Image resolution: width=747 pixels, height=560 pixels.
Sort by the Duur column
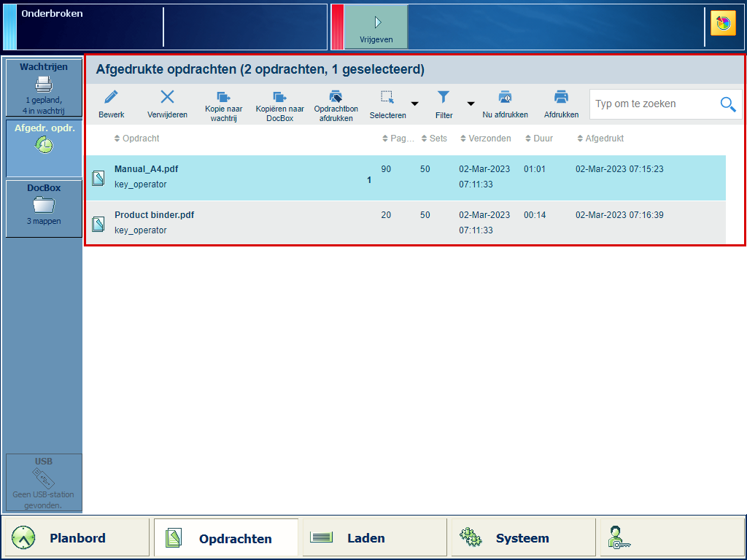click(x=539, y=139)
